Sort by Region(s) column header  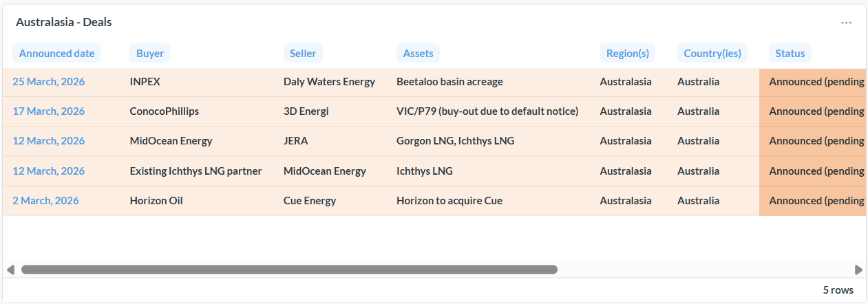click(626, 53)
